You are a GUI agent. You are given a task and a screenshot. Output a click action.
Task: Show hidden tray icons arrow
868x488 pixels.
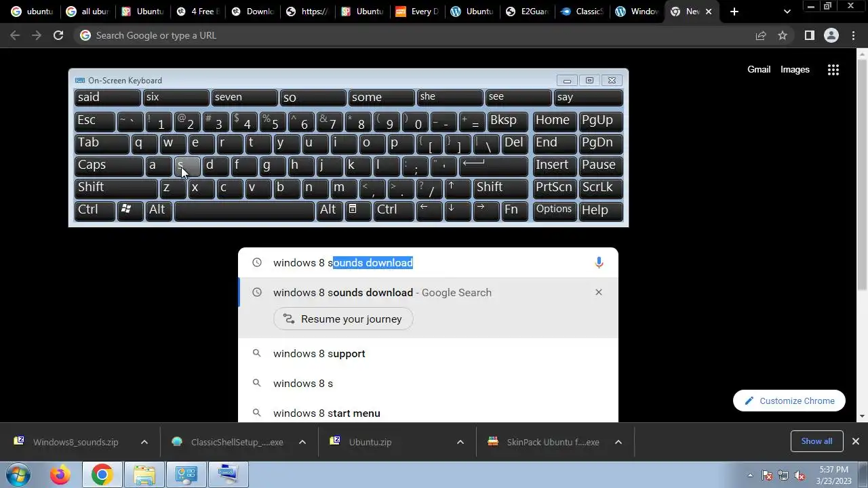750,475
